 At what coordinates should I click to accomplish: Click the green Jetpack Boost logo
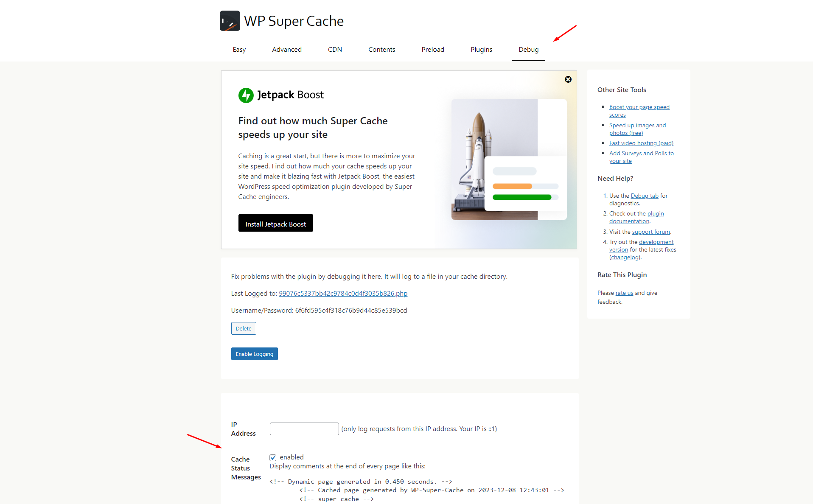(246, 95)
